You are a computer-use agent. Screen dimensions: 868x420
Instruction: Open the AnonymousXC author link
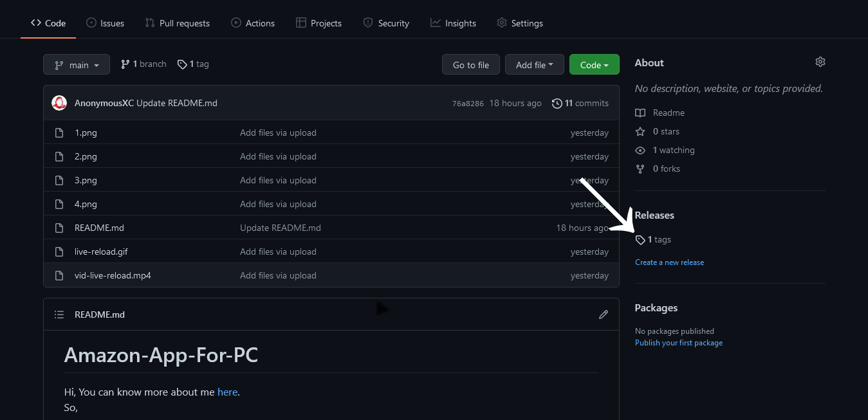point(104,103)
